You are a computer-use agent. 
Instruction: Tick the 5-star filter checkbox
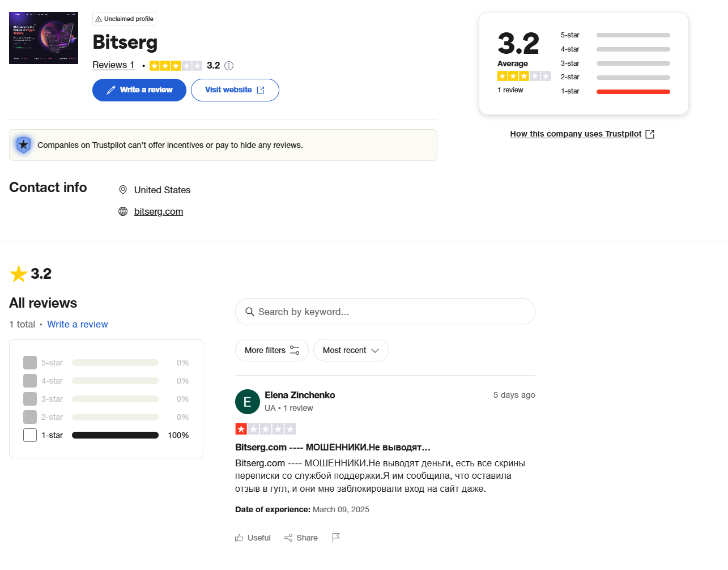tap(30, 363)
